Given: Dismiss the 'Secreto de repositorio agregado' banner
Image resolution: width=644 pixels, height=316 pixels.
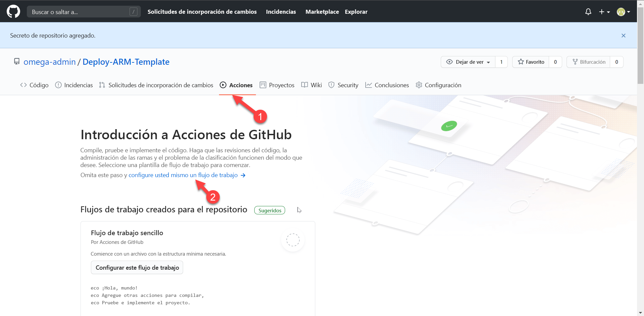Looking at the screenshot, I should (624, 36).
